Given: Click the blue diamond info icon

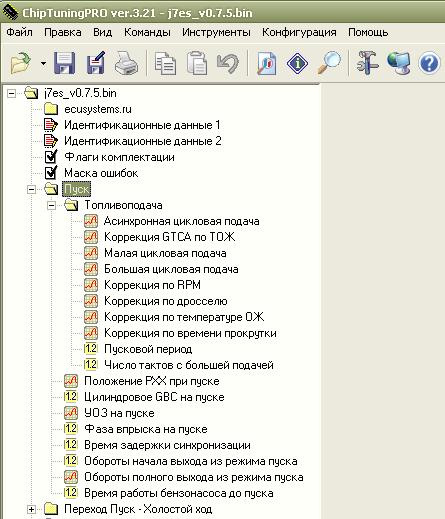Looking at the screenshot, I should (297, 63).
